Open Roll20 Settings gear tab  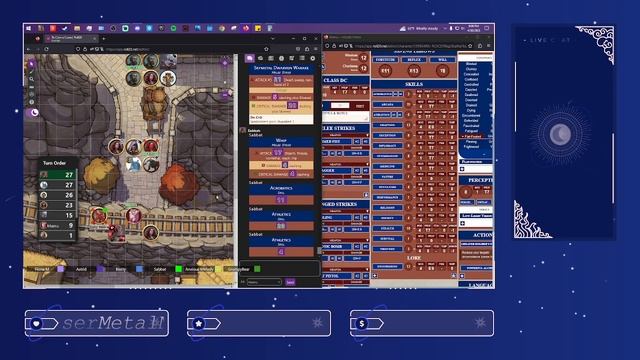tap(313, 58)
